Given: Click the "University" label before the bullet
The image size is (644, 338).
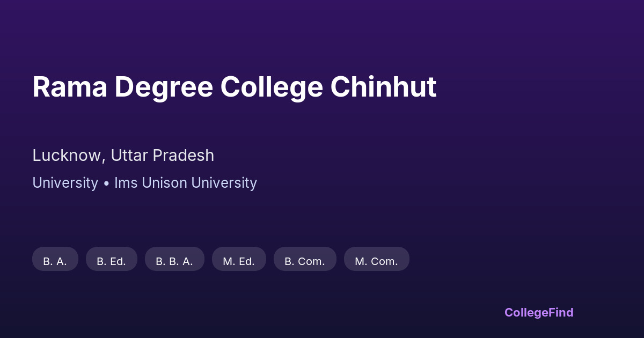Looking at the screenshot, I should click(x=65, y=183).
